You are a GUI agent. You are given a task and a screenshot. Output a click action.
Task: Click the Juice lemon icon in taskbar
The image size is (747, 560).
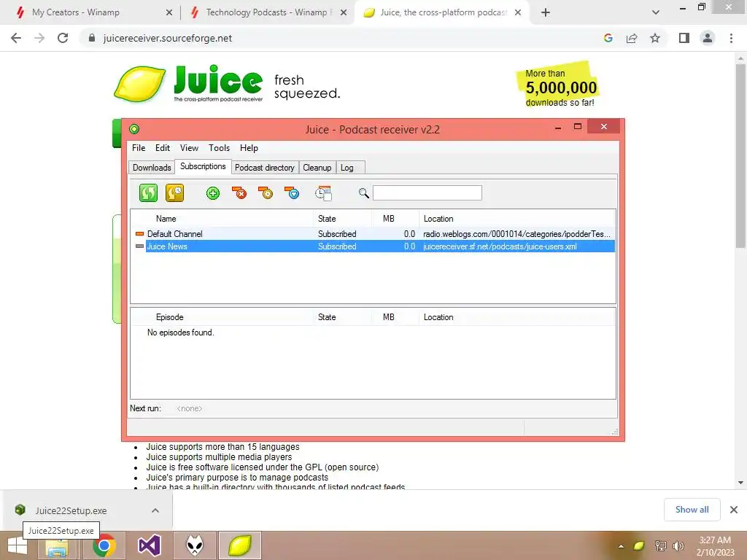(x=239, y=545)
